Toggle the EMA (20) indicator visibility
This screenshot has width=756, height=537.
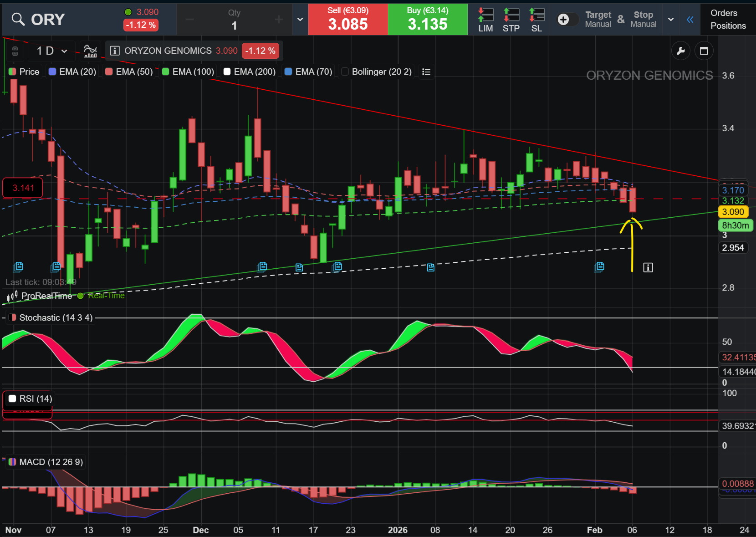point(72,72)
